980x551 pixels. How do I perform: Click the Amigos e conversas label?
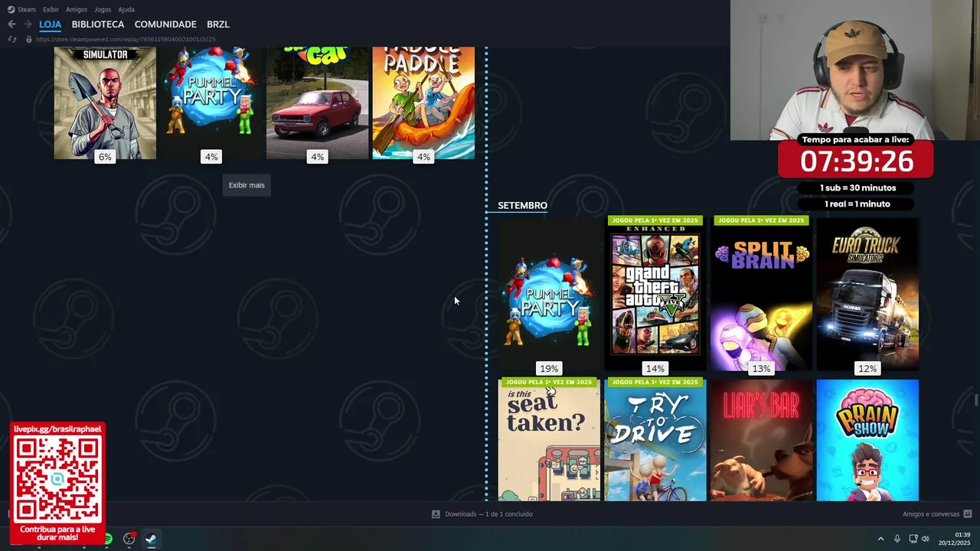pos(931,514)
